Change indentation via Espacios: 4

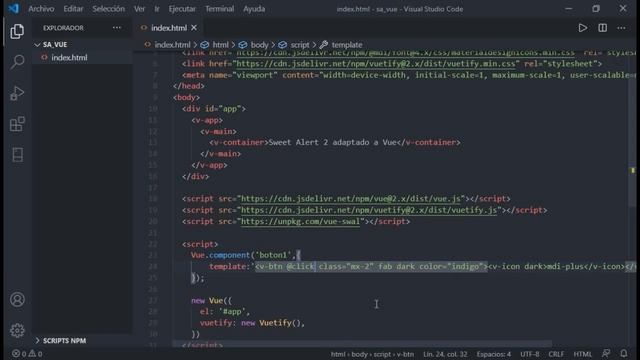coord(493,354)
